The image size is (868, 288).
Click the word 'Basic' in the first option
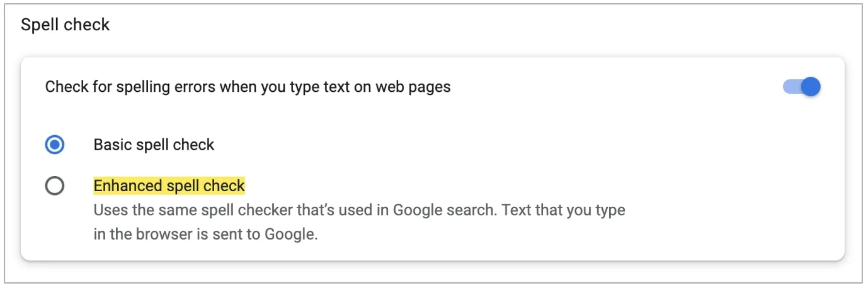point(111,145)
